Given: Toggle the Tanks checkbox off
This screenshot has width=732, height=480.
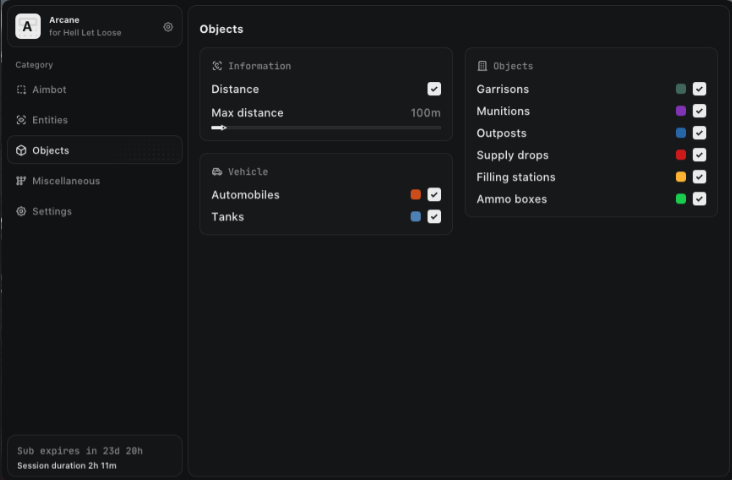Looking at the screenshot, I should click(434, 217).
